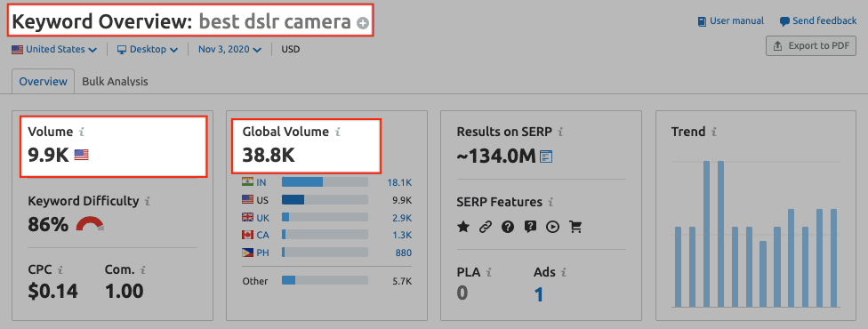
Task: Click the info icon next to Volume
Action: pyautogui.click(x=82, y=132)
